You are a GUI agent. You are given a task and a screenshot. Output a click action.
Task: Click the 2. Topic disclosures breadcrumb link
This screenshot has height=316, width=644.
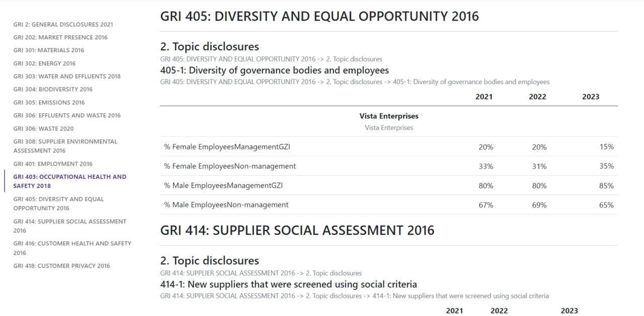coord(271,59)
